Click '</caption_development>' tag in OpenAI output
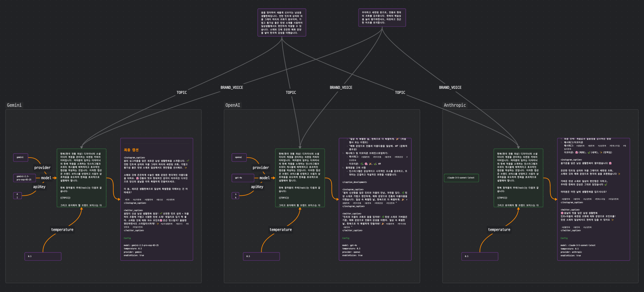The width and height of the screenshot is (644, 292). pyautogui.click(x=354, y=182)
